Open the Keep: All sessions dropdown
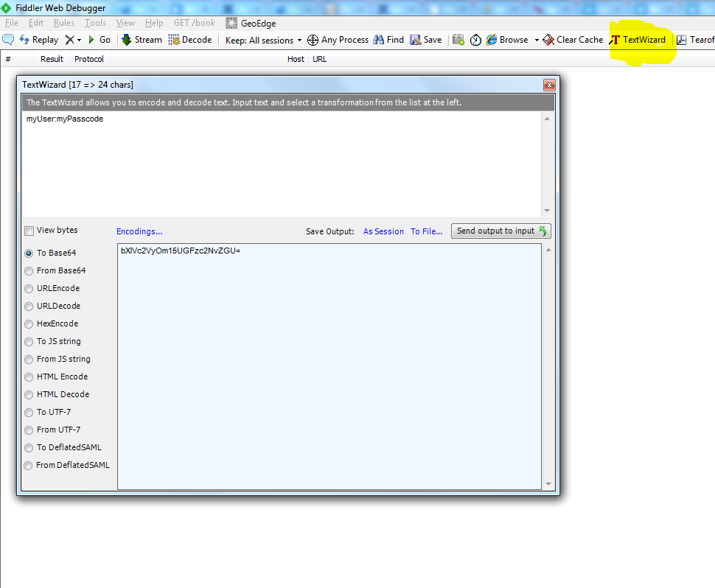This screenshot has height=588, width=715. [264, 40]
